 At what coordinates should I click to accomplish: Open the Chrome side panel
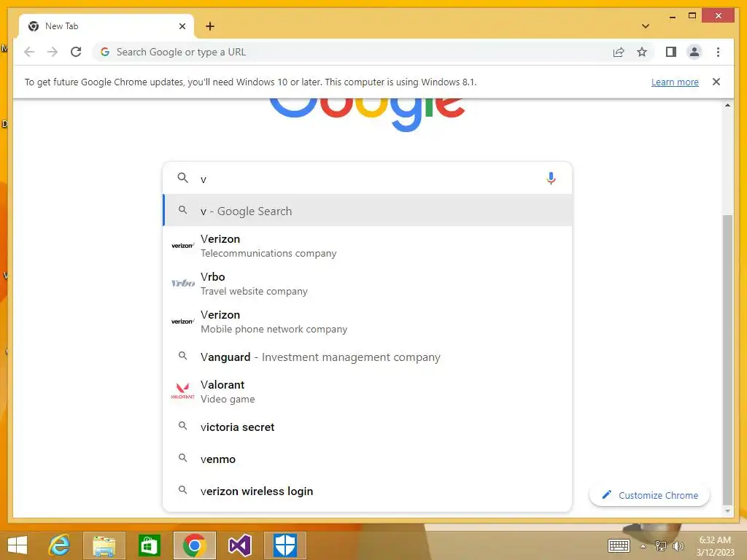point(671,52)
